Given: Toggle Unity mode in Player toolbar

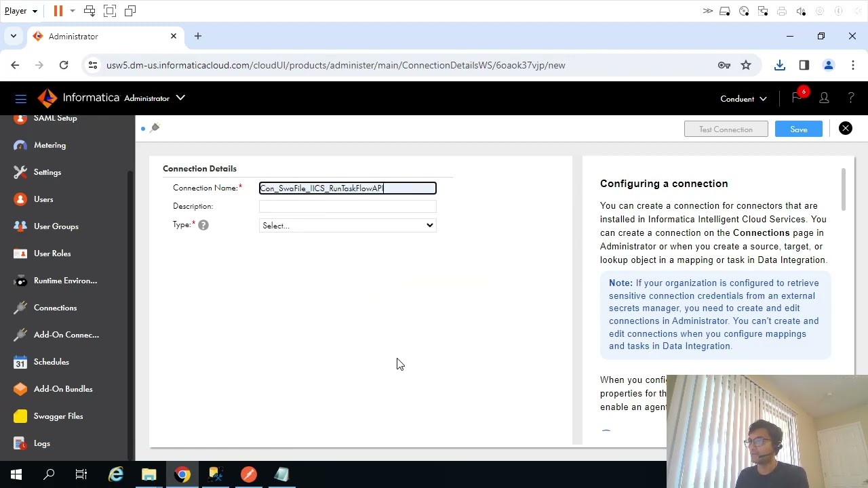Looking at the screenshot, I should tap(130, 11).
